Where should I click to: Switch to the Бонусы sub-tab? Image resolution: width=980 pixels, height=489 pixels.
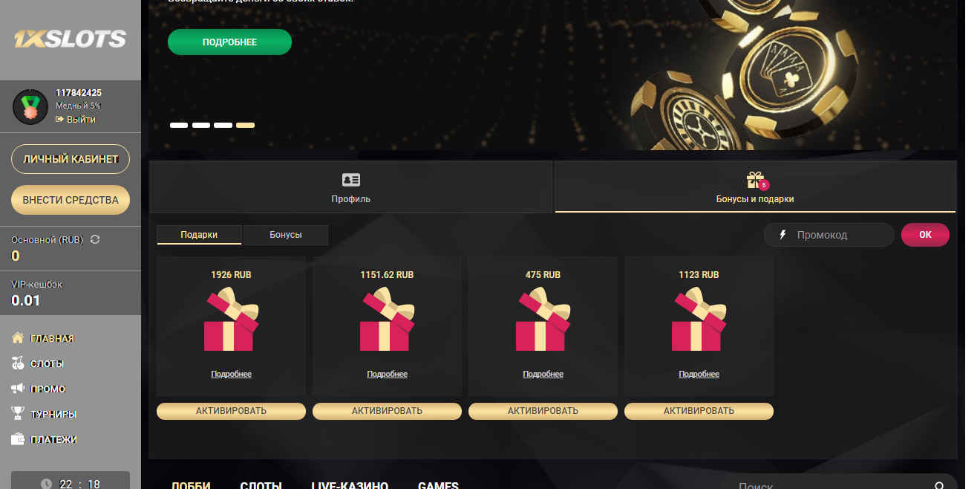[x=286, y=235]
